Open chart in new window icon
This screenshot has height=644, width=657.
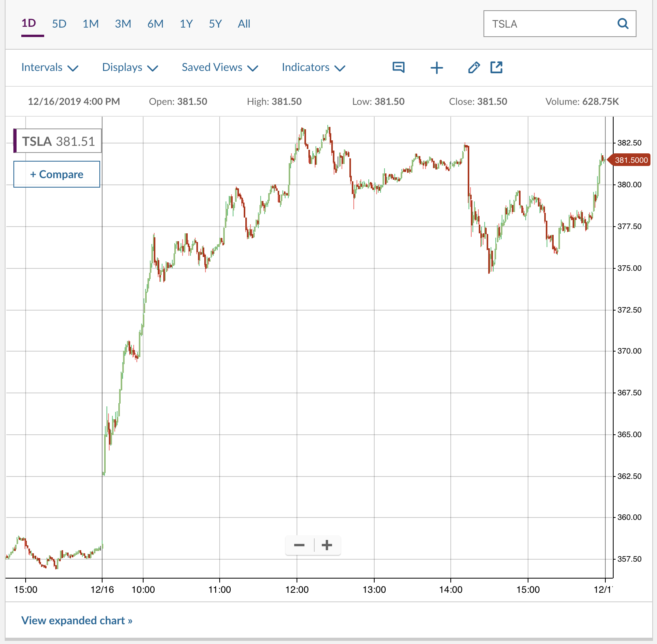click(496, 67)
